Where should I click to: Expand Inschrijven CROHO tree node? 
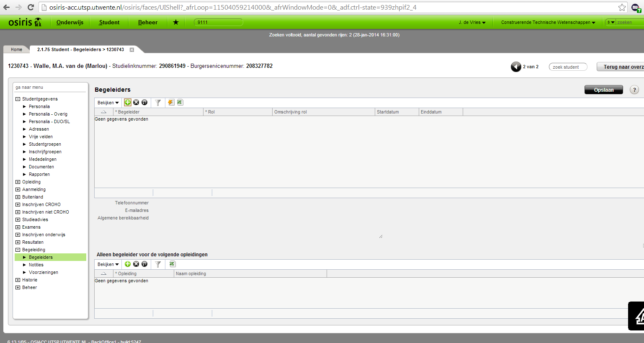[18, 205]
